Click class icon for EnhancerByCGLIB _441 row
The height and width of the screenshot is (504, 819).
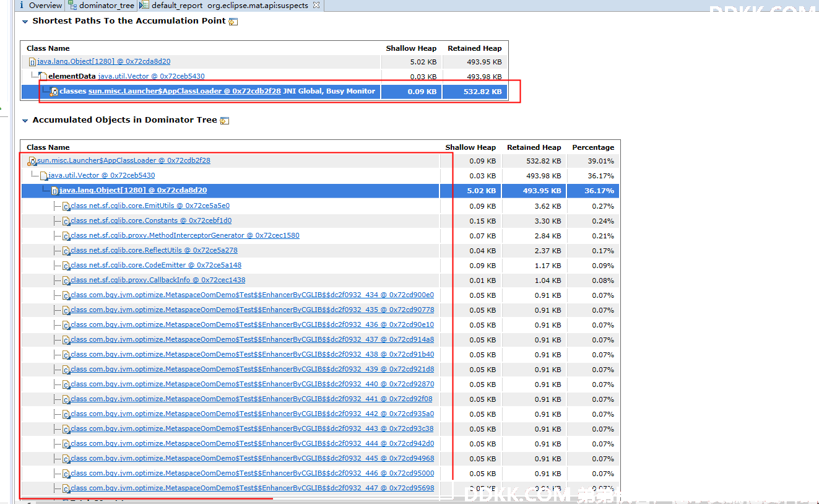click(66, 399)
